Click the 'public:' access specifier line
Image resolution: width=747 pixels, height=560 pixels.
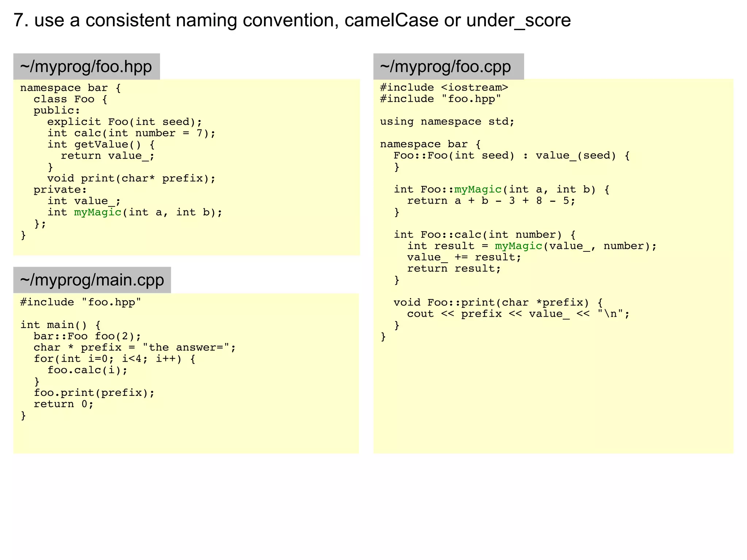click(57, 111)
